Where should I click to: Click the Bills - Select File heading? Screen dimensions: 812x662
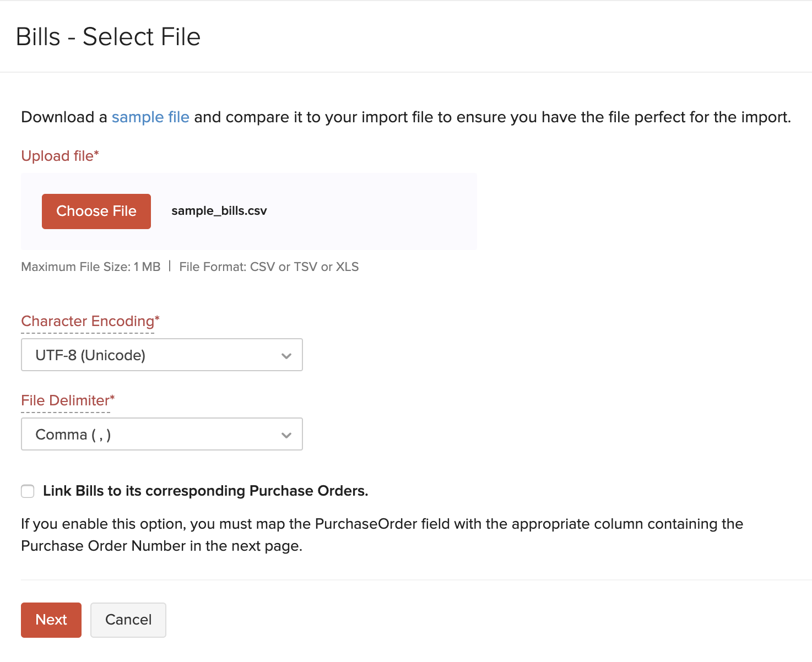click(x=109, y=36)
